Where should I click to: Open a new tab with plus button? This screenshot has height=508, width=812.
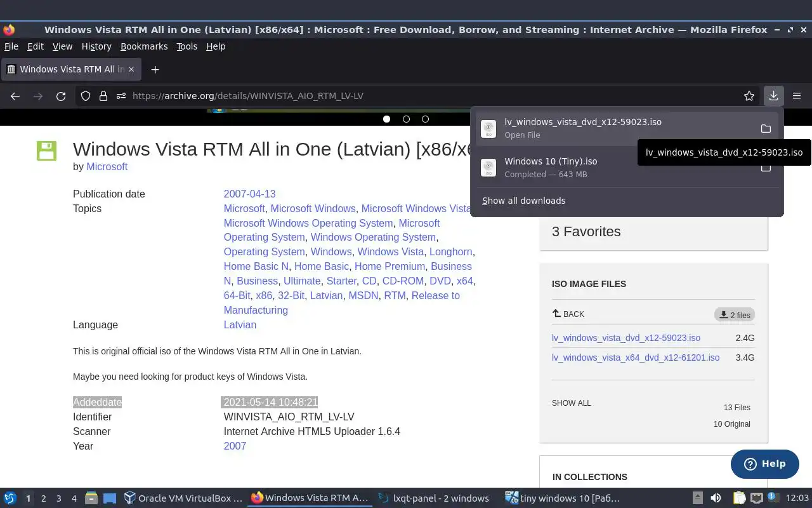coord(155,69)
